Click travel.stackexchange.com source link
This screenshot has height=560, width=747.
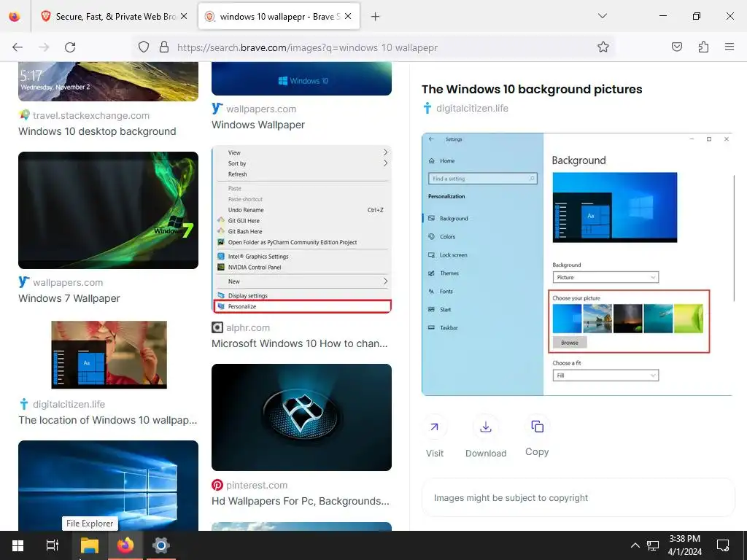[x=91, y=115]
